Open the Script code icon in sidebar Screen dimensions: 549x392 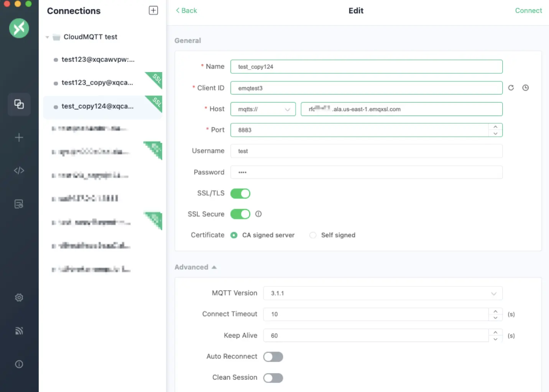click(x=19, y=170)
